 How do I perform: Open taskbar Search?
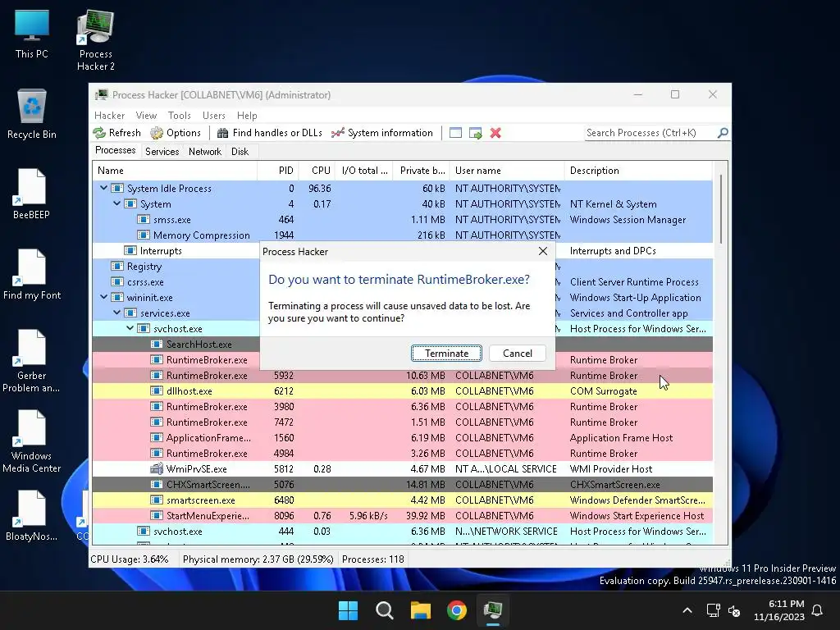click(x=384, y=610)
